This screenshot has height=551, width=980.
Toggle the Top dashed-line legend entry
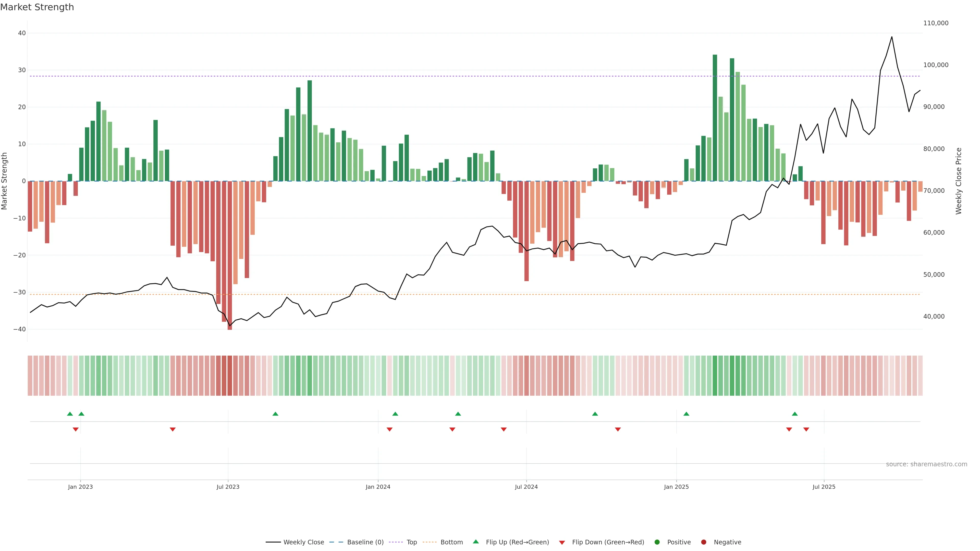(x=411, y=542)
